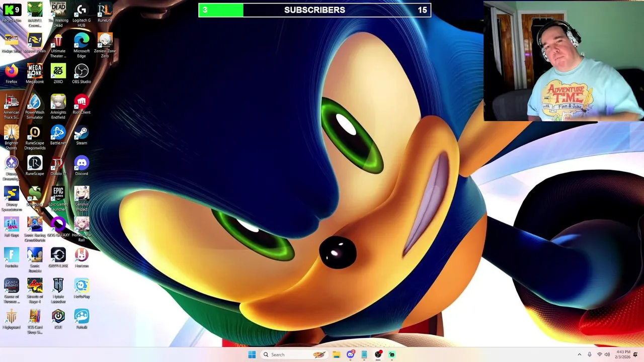
Task: Launch Honkai Star Rail icon
Action: [x=82, y=230]
